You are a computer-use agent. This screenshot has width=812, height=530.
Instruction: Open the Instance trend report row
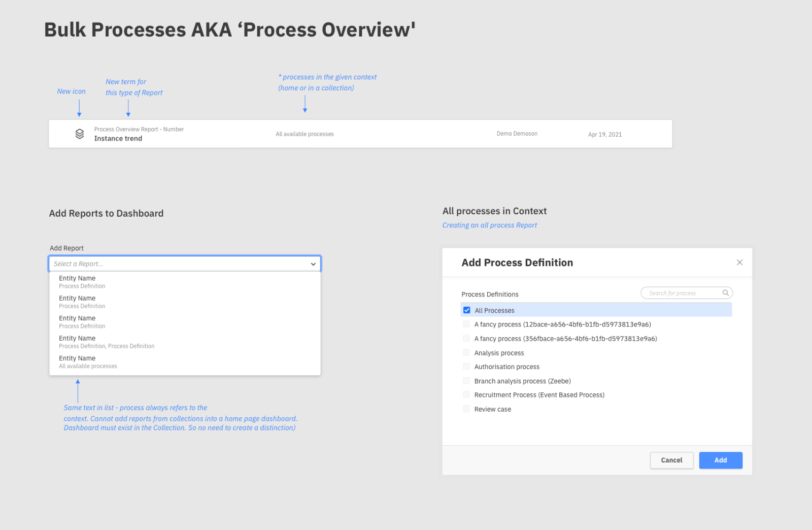click(360, 134)
